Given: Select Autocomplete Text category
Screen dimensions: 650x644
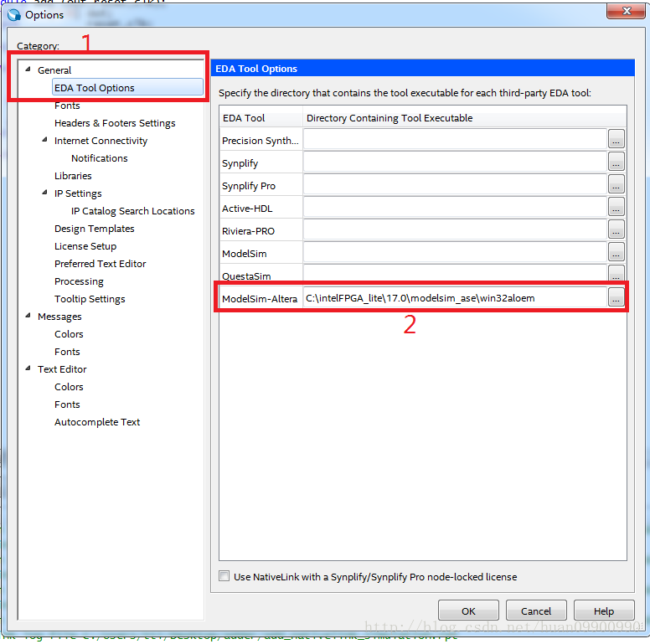Looking at the screenshot, I should click(97, 422).
